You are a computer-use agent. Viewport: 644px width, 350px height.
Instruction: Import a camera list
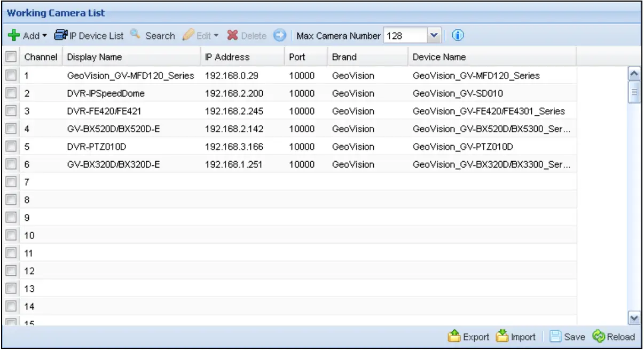point(516,337)
